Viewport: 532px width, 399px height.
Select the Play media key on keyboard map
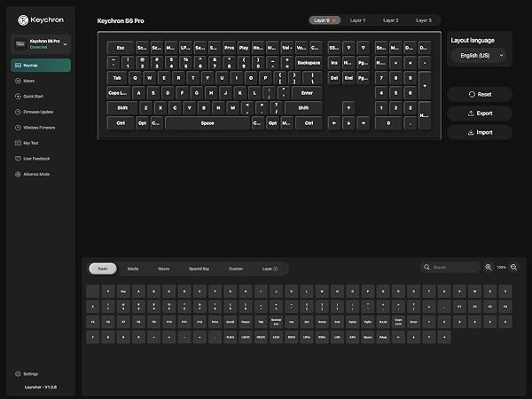244,48
